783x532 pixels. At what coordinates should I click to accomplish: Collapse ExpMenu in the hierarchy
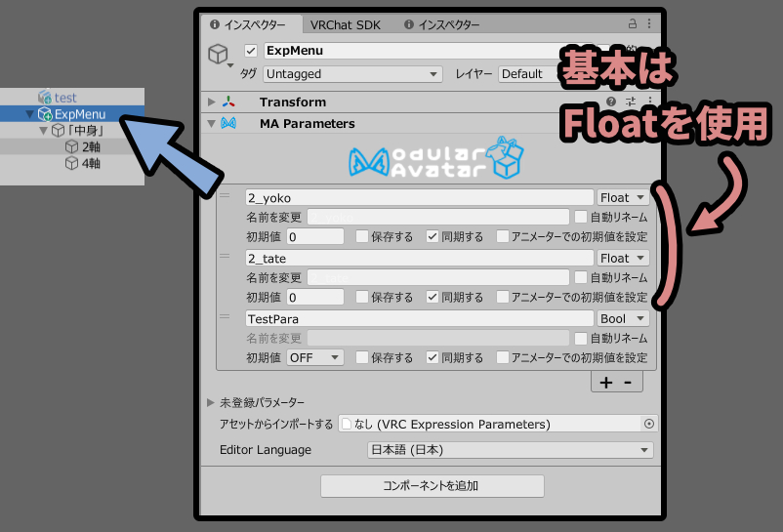point(30,114)
